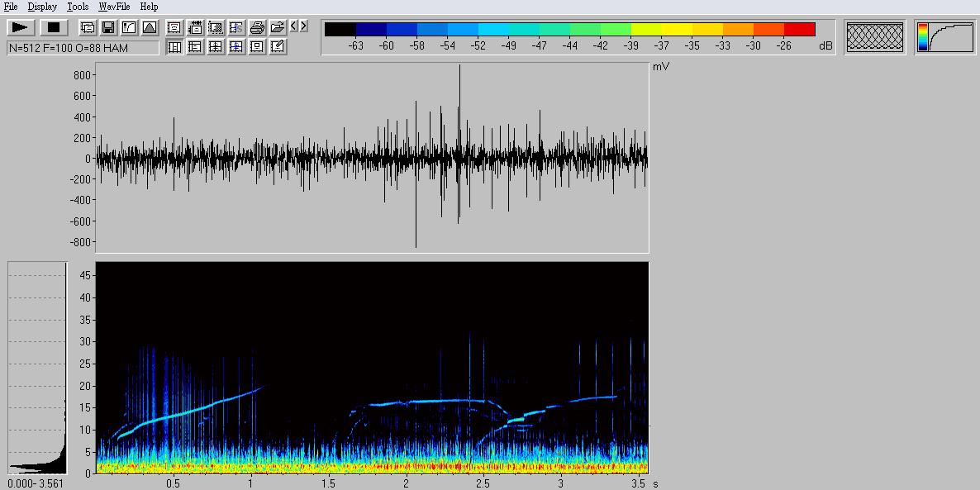This screenshot has height=490, width=980.
Task: Open the Tools menu
Action: (78, 7)
